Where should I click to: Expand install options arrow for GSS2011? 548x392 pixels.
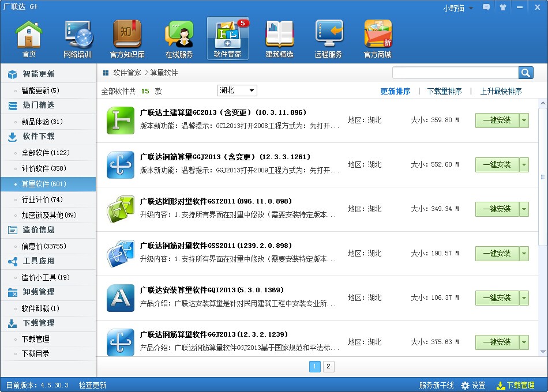(x=524, y=254)
